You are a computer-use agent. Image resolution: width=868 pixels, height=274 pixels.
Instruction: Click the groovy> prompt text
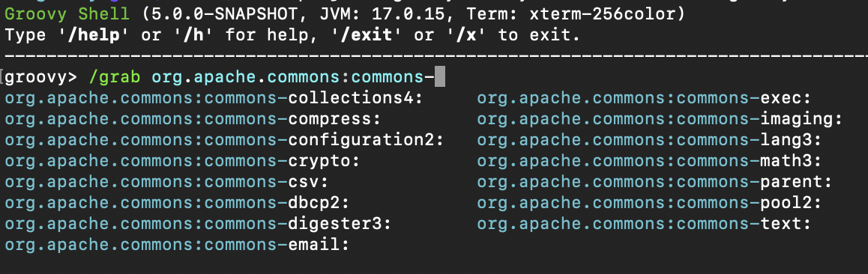pos(41,77)
